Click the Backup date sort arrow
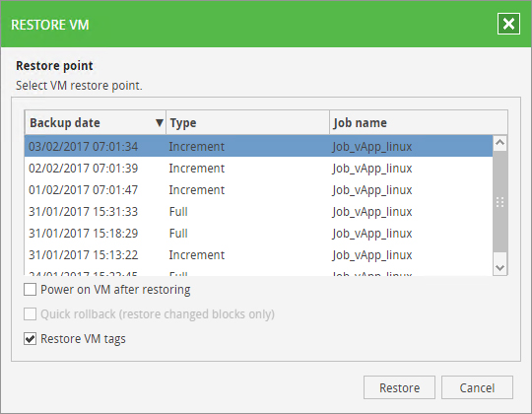532x414 pixels. pos(160,122)
